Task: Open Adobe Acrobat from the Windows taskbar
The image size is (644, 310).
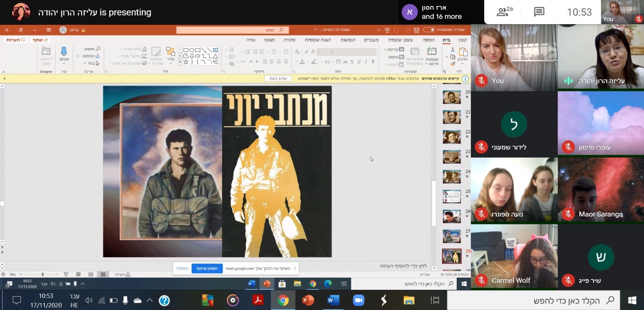Action: click(258, 300)
